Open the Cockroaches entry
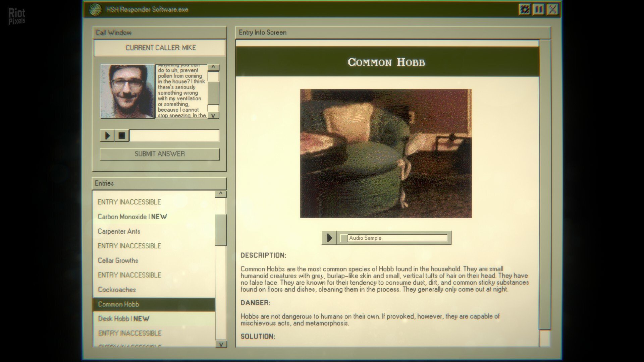Screen dimensions: 644x362 [x=116, y=290]
